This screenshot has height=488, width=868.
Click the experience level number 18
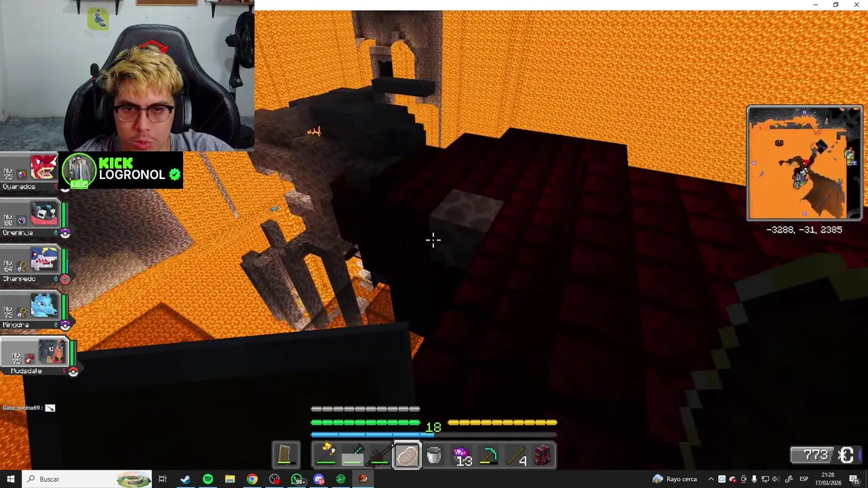pyautogui.click(x=433, y=427)
